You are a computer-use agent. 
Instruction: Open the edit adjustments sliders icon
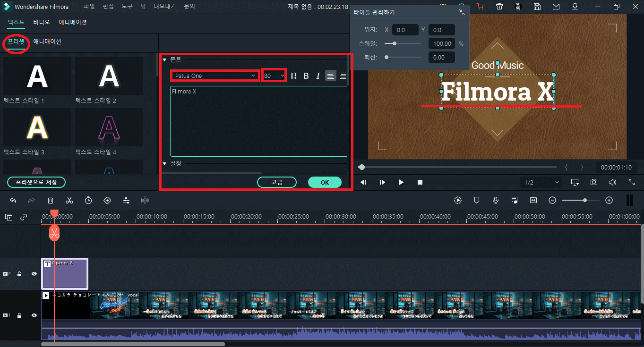coord(126,200)
